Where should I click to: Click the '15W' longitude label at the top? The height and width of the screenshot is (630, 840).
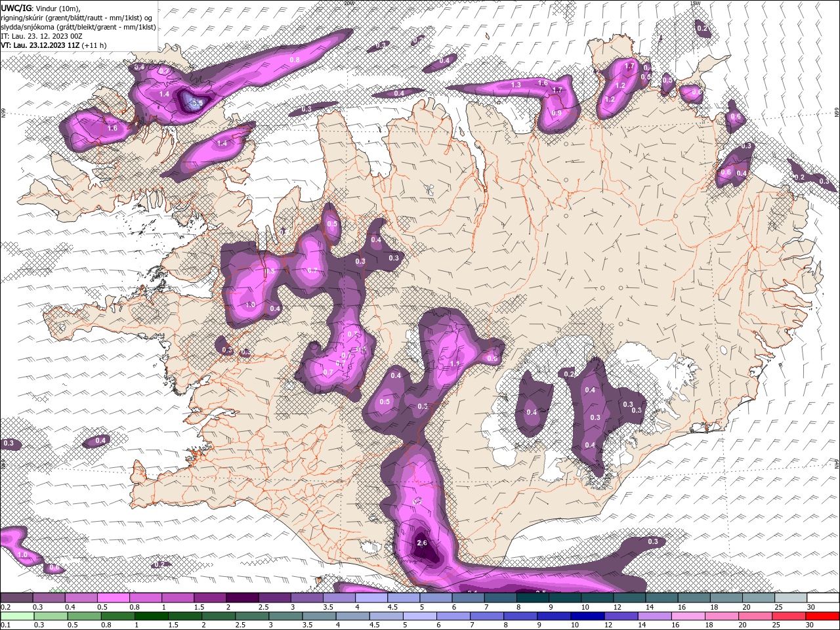click(x=696, y=3)
